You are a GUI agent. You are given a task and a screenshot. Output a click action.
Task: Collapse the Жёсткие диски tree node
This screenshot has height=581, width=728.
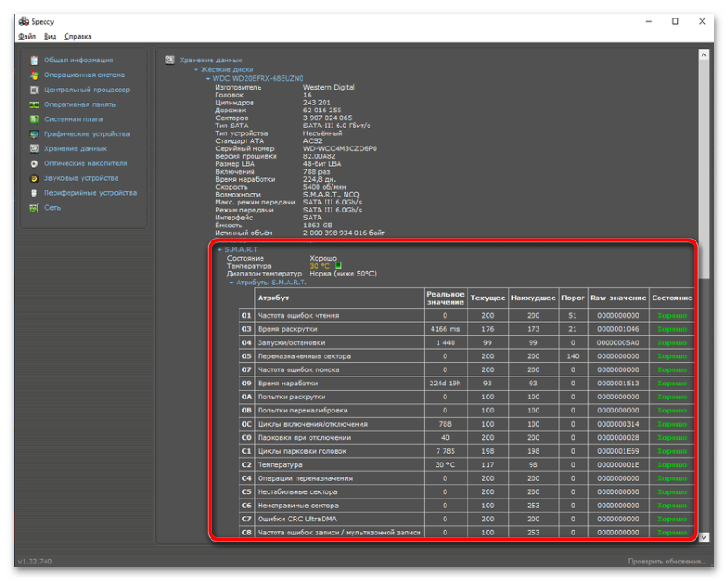point(196,69)
